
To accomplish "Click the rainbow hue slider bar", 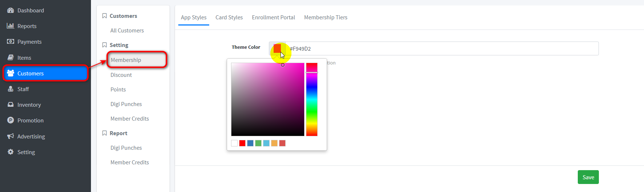I will point(312,99).
